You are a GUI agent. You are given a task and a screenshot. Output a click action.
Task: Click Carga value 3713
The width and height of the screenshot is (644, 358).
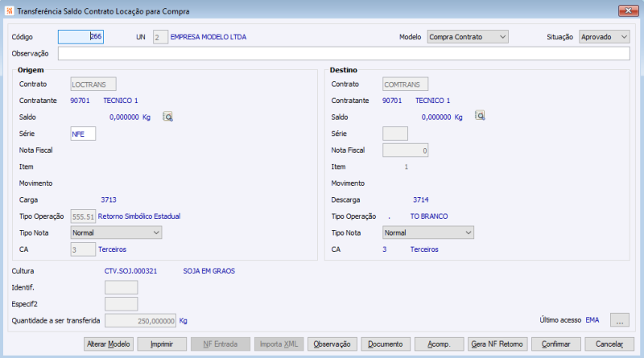coord(109,200)
